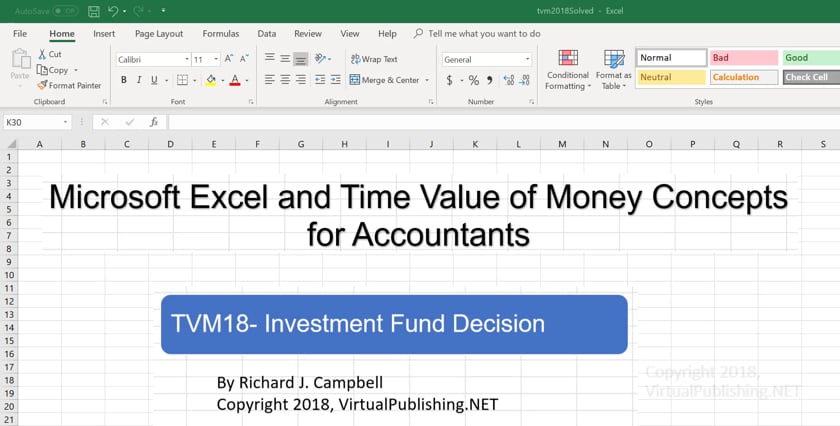Screen dimensions: 840x426
Task: Click Merge & Center button
Action: click(x=385, y=80)
